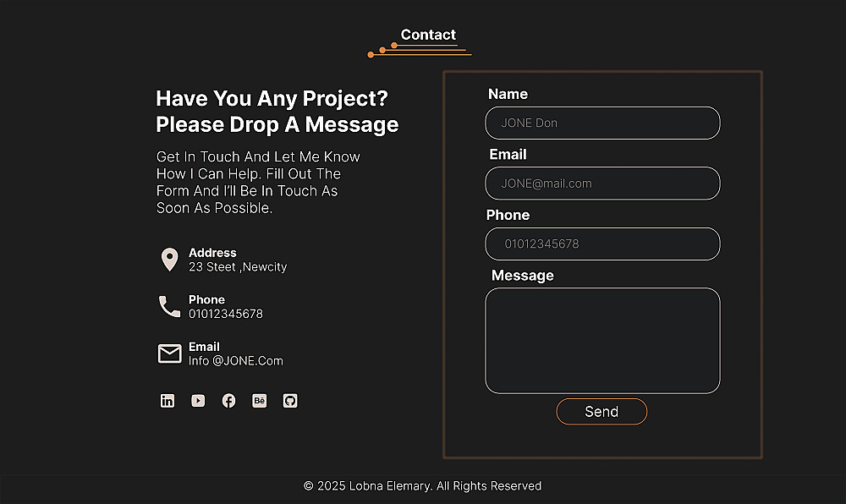Visit the Facebook profile icon
Viewport: 846px width, 504px height.
228,401
